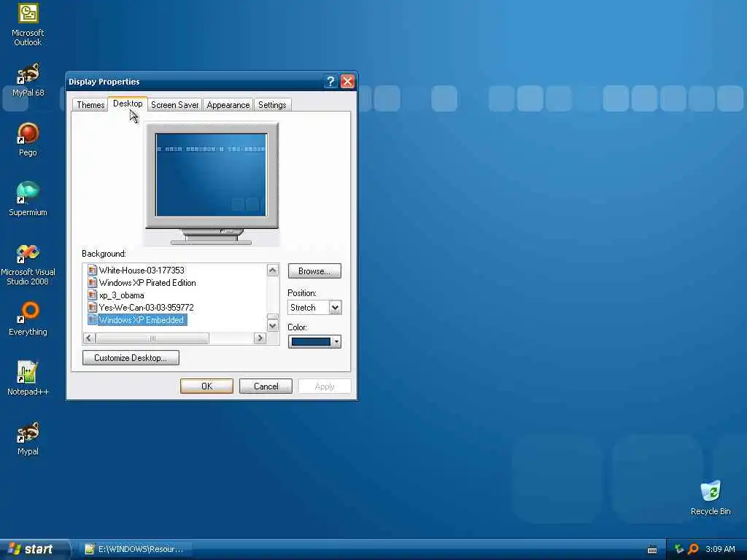The width and height of the screenshot is (747, 560).
Task: Select the Mypal desktop shortcut
Action: click(28, 438)
